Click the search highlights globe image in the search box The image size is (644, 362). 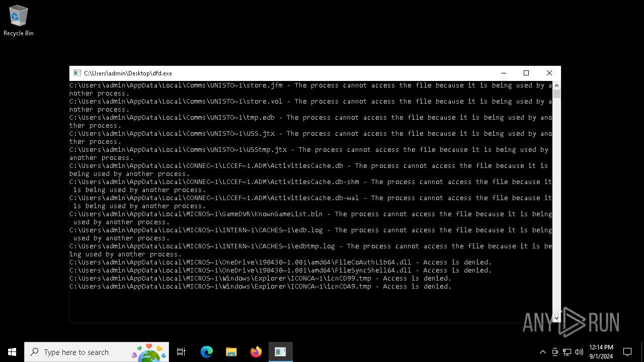(x=149, y=352)
